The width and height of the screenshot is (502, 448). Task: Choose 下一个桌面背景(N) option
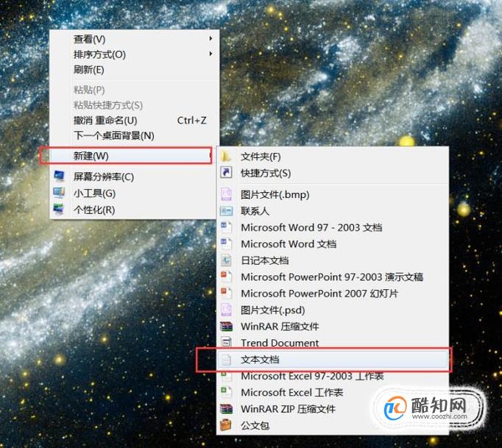[x=114, y=135]
